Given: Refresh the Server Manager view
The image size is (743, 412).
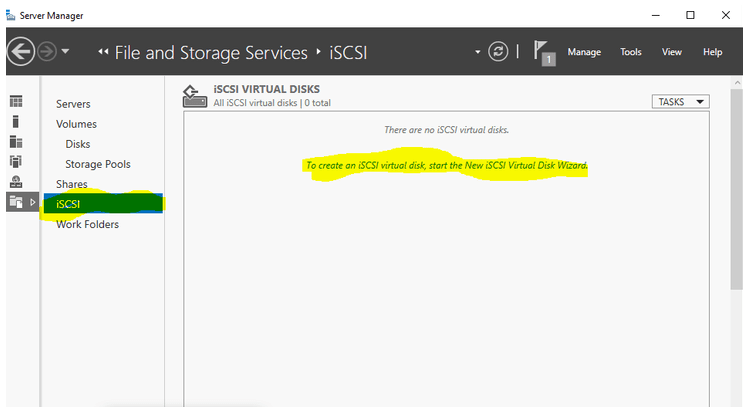Looking at the screenshot, I should click(498, 52).
